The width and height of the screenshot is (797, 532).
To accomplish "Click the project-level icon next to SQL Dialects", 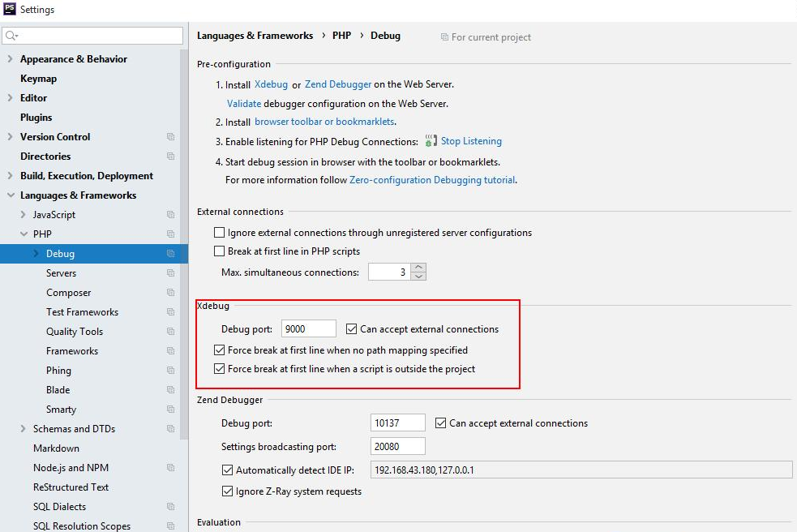I will click(x=171, y=507).
